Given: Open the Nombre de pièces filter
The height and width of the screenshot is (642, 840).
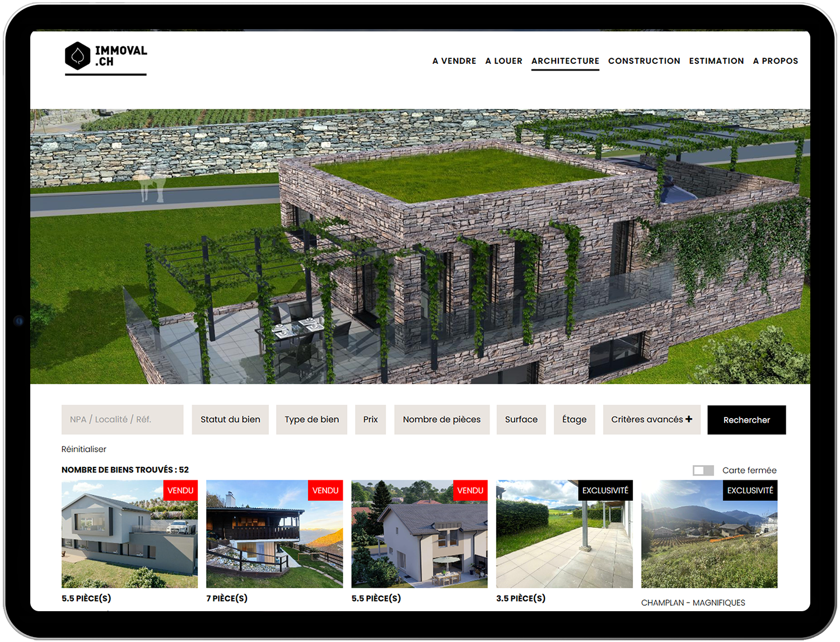Looking at the screenshot, I should pyautogui.click(x=441, y=420).
